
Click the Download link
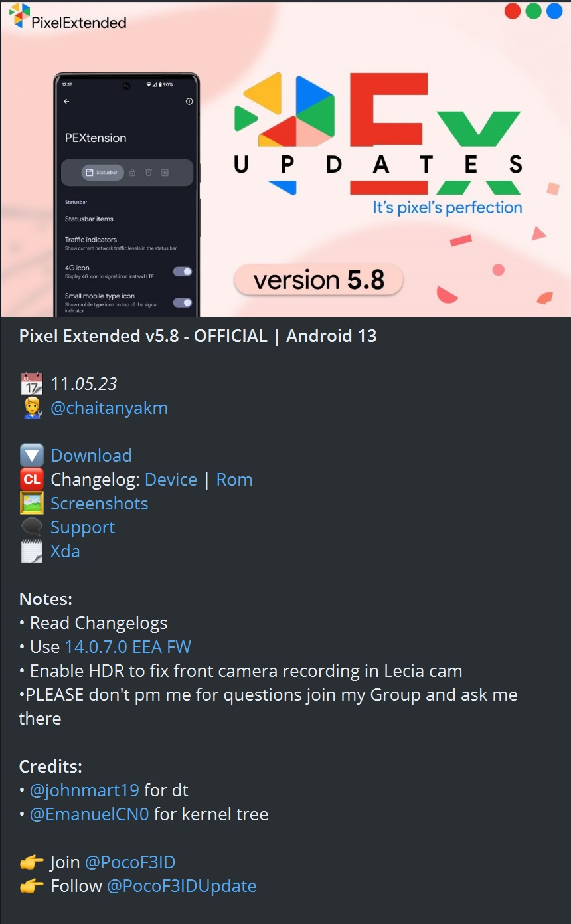(x=91, y=456)
